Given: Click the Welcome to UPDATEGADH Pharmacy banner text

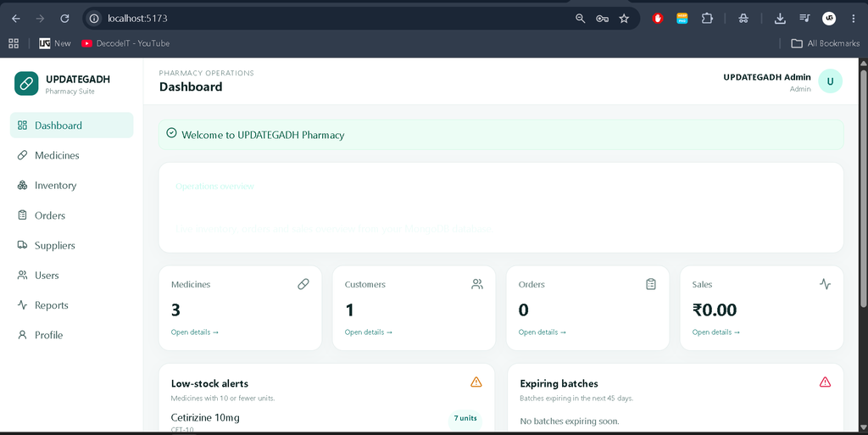Looking at the screenshot, I should (x=263, y=135).
